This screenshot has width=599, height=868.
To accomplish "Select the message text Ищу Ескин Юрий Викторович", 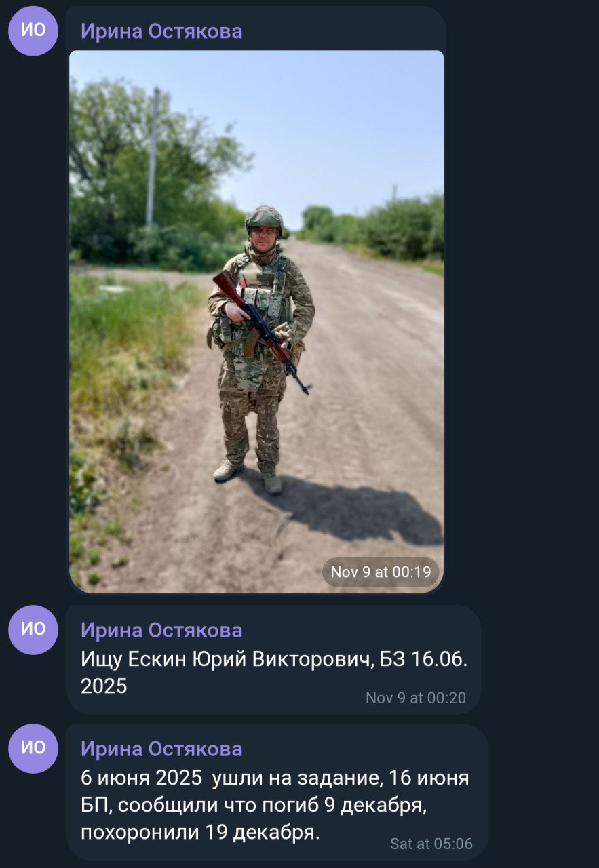I will pyautogui.click(x=227, y=659).
